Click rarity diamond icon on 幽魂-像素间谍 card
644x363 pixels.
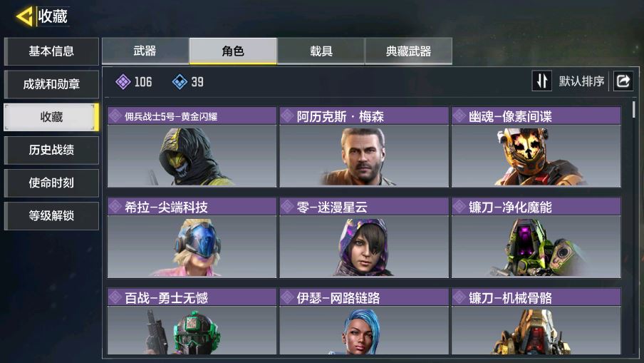[459, 116]
